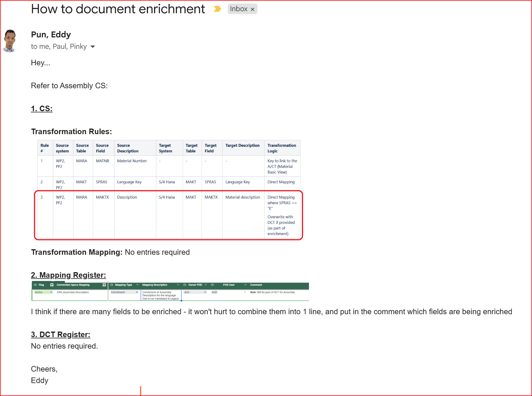Click the Inbox label chip

(238, 9)
